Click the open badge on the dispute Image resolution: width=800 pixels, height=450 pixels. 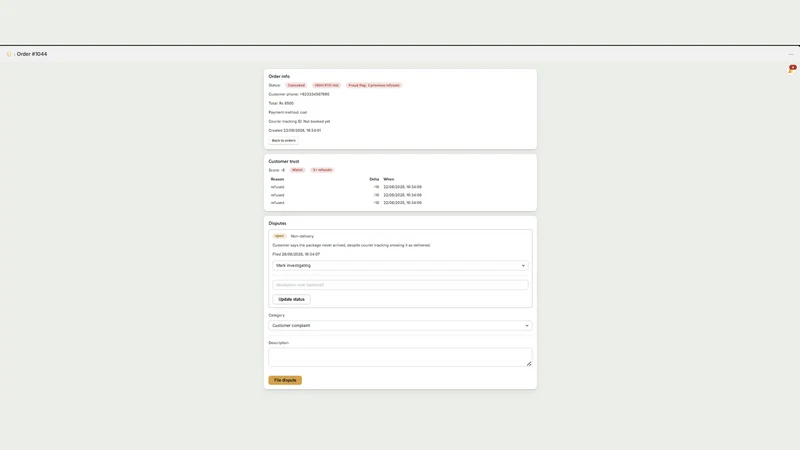point(279,236)
